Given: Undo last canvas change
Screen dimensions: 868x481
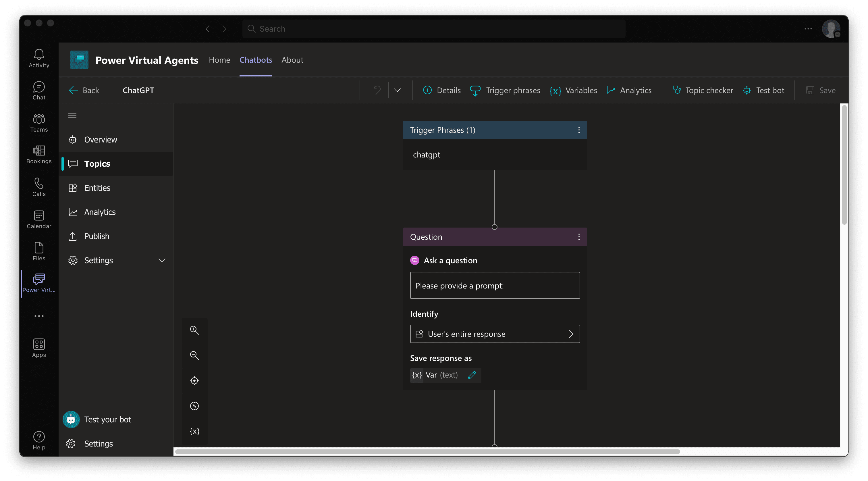Looking at the screenshot, I should (377, 90).
